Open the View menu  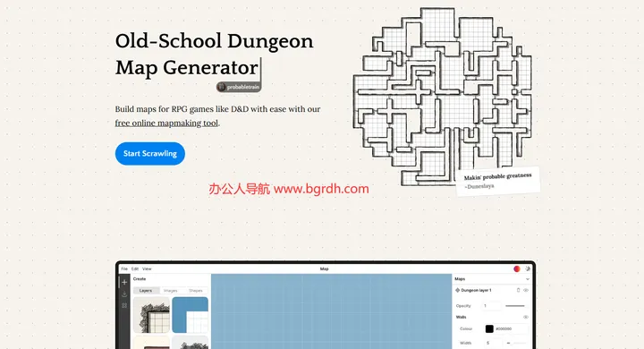coord(147,268)
